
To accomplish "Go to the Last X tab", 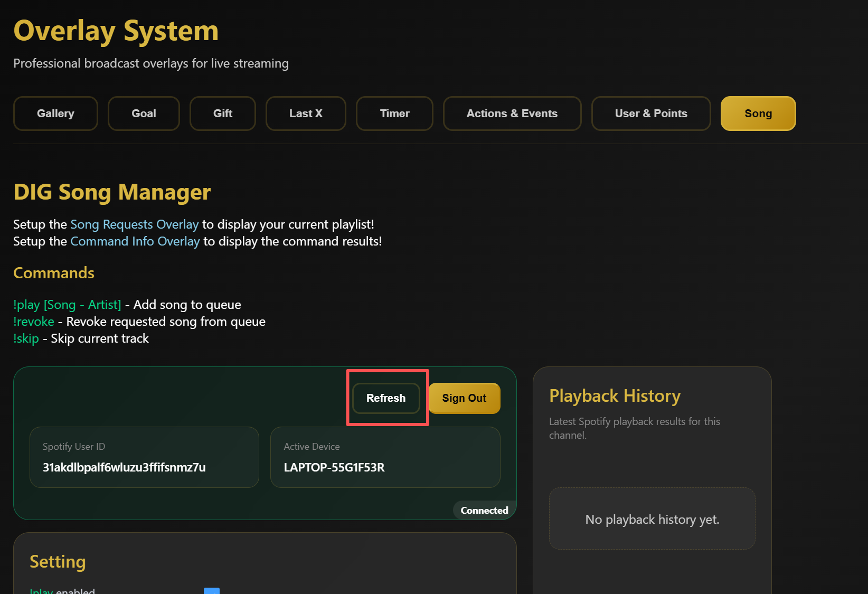I will click(x=306, y=114).
